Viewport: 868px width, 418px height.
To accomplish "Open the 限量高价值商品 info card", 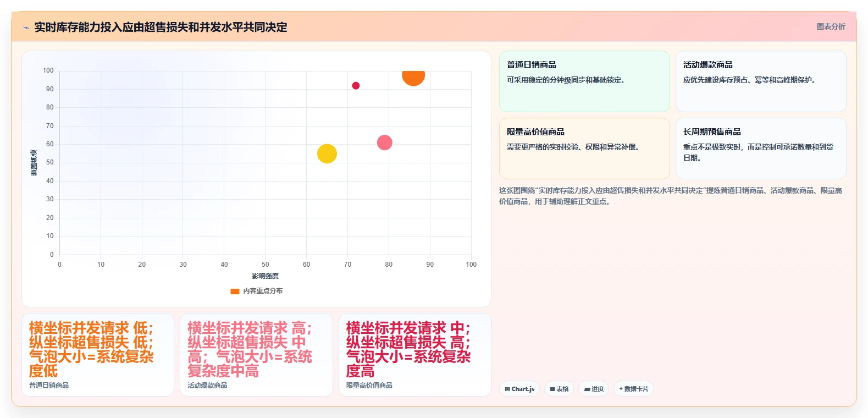I will [584, 148].
